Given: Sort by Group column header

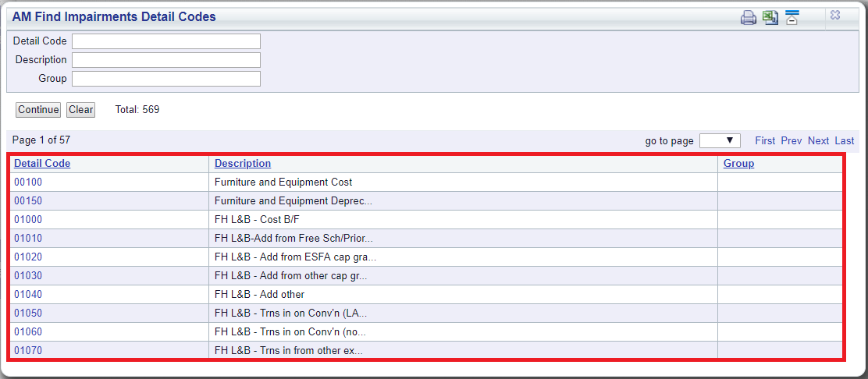Looking at the screenshot, I should point(739,163).
